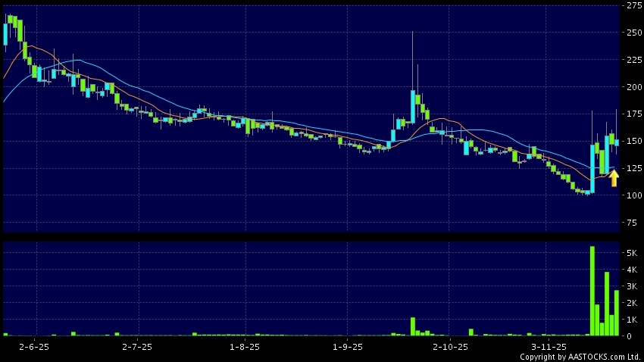Click the tallest green volume bar
Screen dimensions: 644x362
tap(592, 291)
